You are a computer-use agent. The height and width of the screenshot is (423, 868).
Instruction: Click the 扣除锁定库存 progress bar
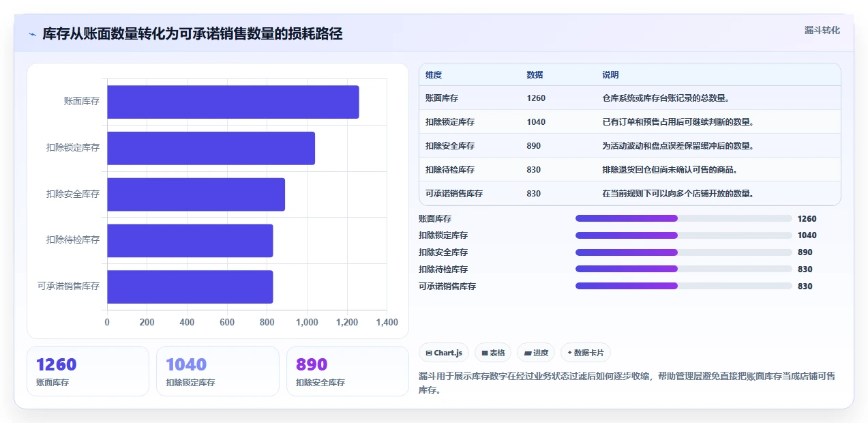pyautogui.click(x=684, y=235)
